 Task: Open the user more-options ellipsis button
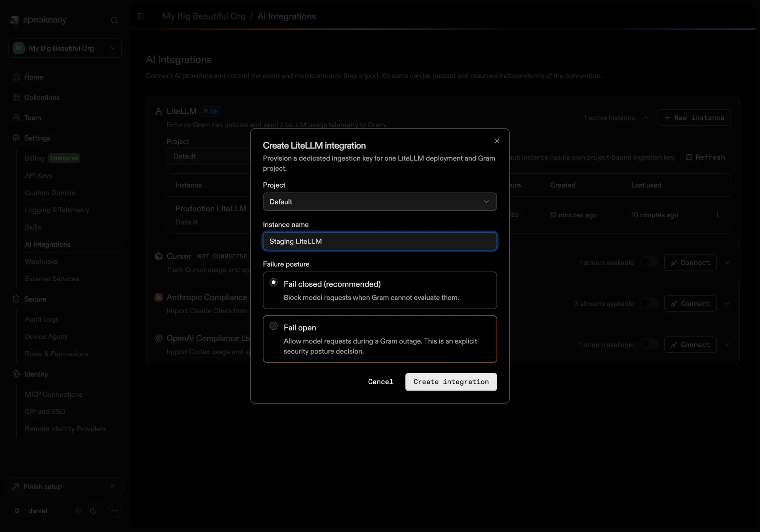114,511
